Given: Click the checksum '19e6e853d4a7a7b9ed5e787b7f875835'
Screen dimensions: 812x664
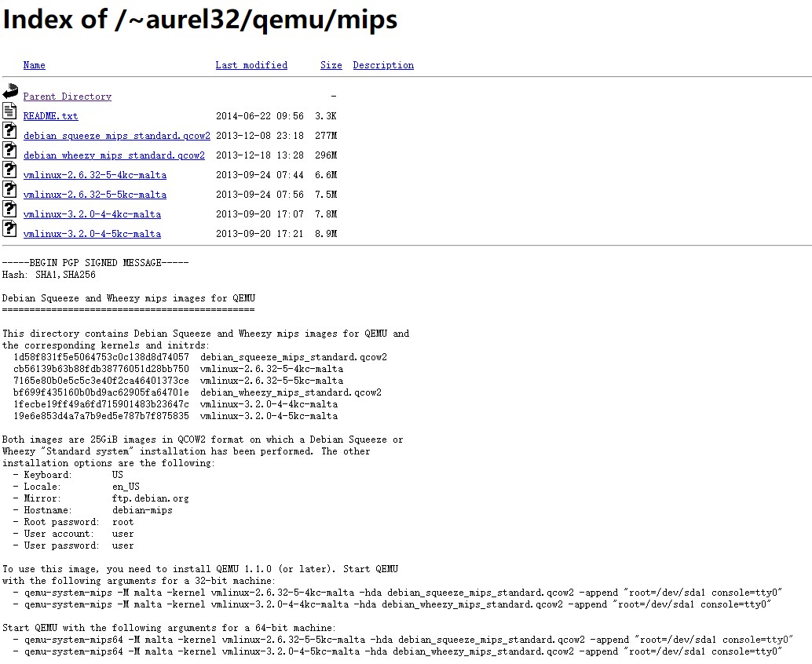Looking at the screenshot, I should pos(101,416).
